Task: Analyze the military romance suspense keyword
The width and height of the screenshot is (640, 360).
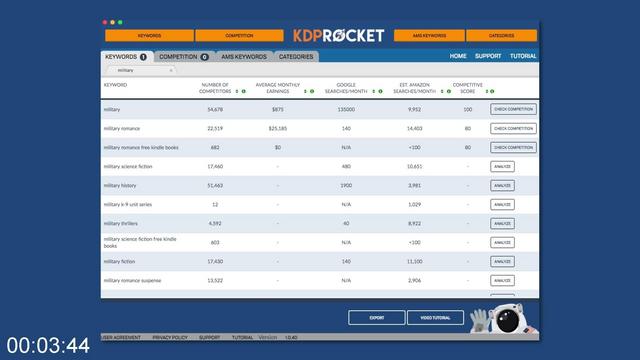Action: [502, 280]
